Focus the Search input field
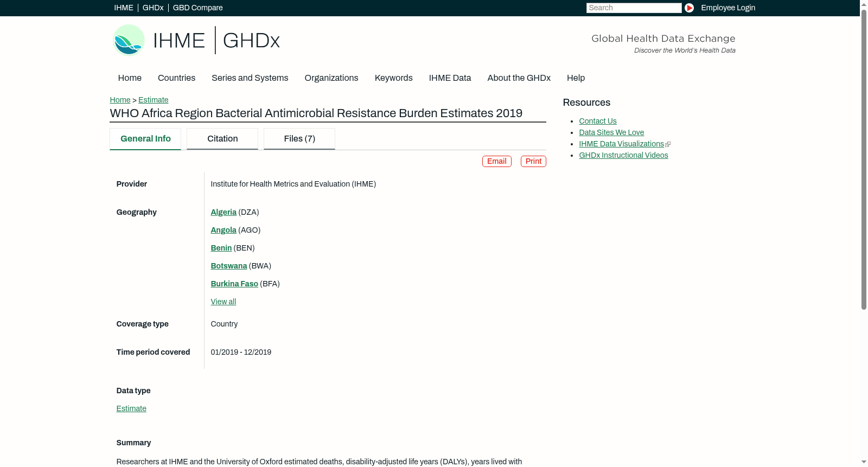This screenshot has height=467, width=868. click(x=634, y=8)
